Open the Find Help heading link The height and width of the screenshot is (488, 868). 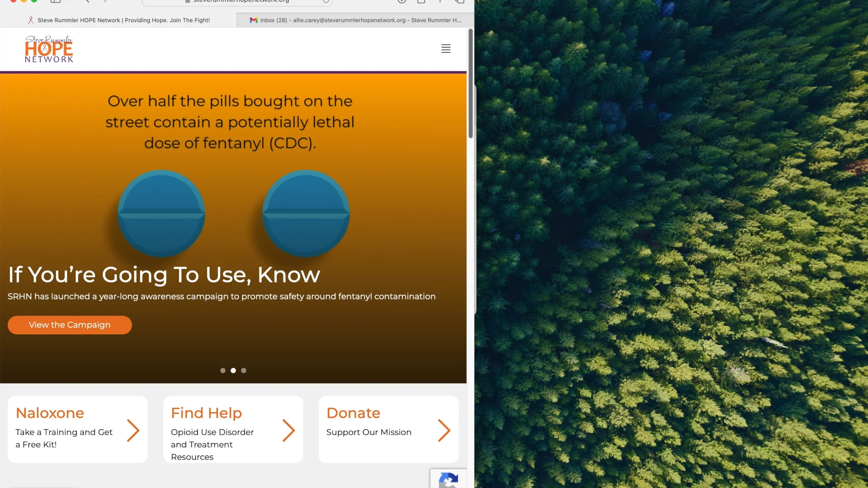(x=206, y=413)
